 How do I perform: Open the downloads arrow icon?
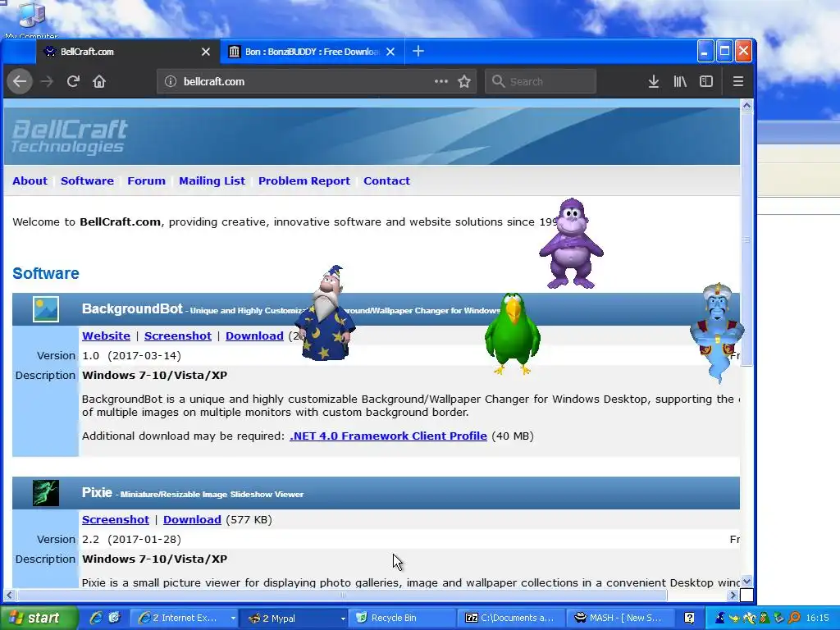point(654,81)
